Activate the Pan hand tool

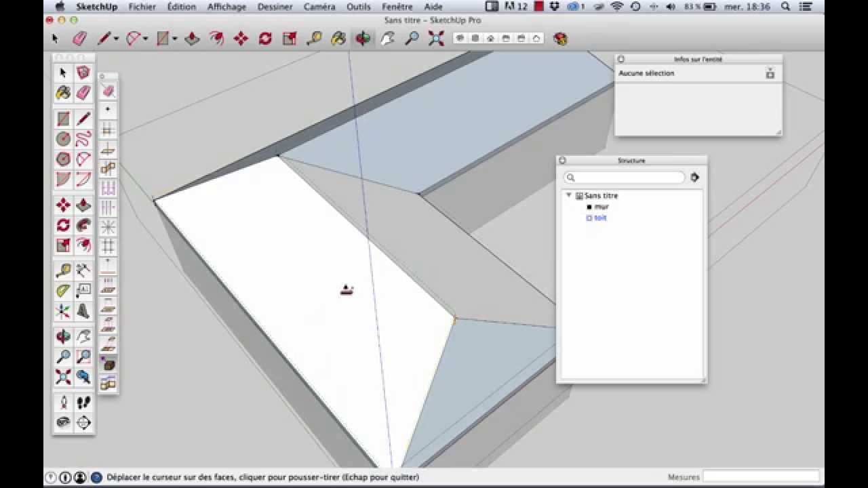[387, 39]
